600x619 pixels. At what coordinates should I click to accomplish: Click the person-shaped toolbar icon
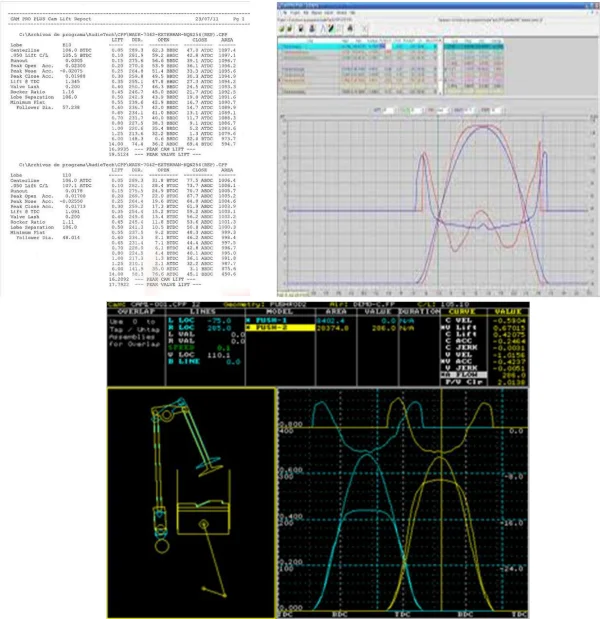coord(312,29)
